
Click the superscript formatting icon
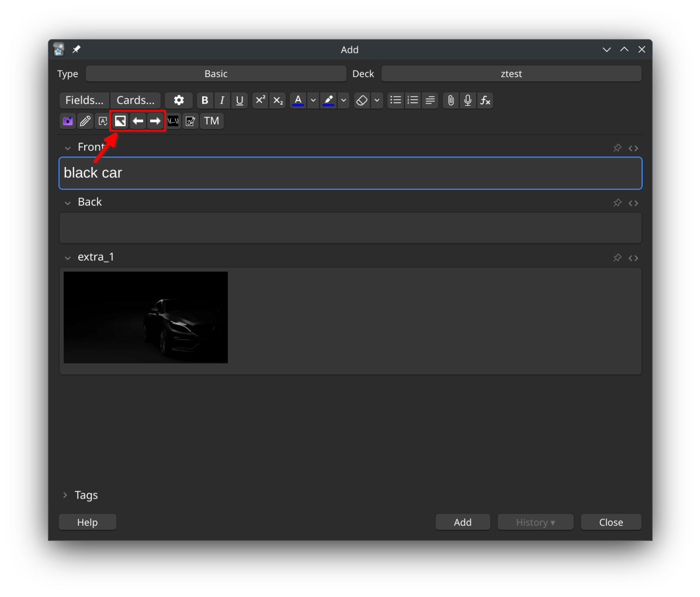pyautogui.click(x=260, y=100)
